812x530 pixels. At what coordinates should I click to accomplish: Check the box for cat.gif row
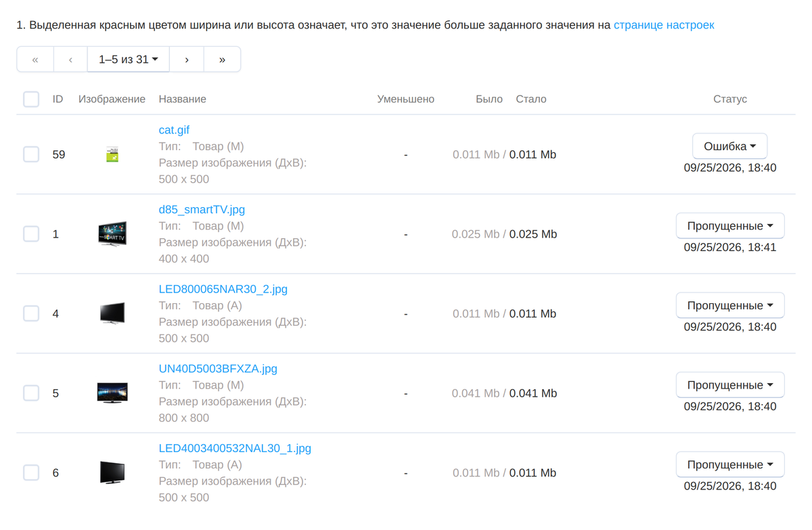31,154
